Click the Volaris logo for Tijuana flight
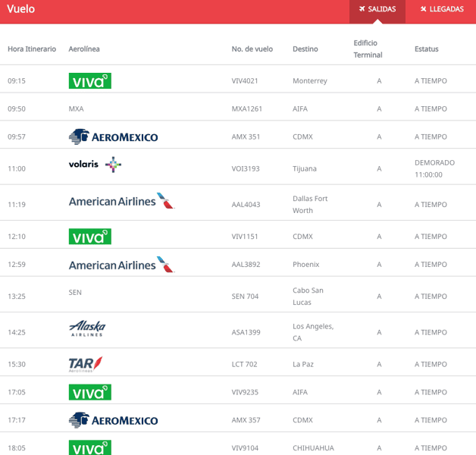 [x=95, y=165]
